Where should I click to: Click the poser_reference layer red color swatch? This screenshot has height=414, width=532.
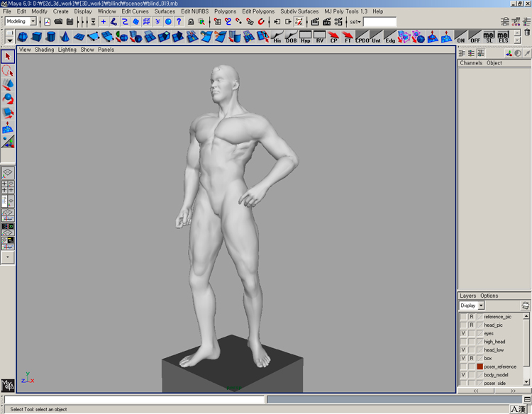point(480,367)
